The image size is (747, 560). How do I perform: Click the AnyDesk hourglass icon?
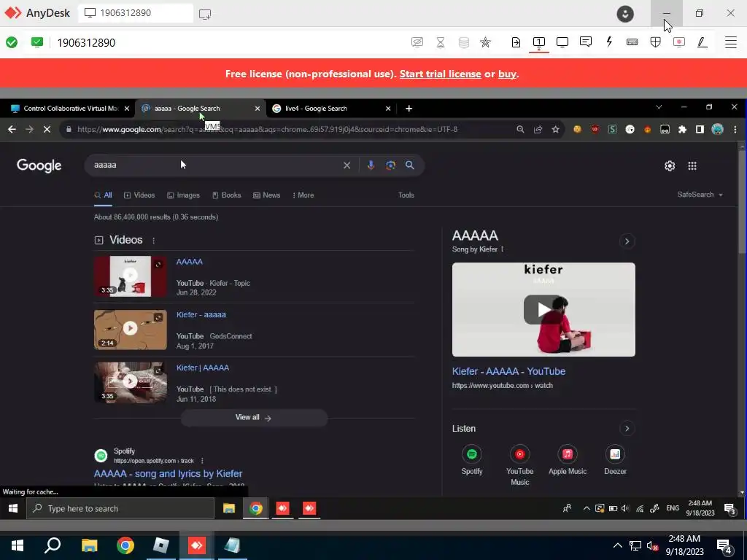[441, 42]
